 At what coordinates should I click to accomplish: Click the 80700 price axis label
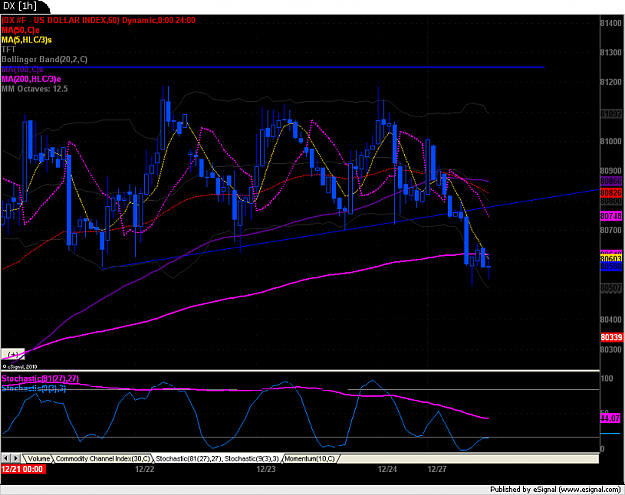(x=611, y=230)
